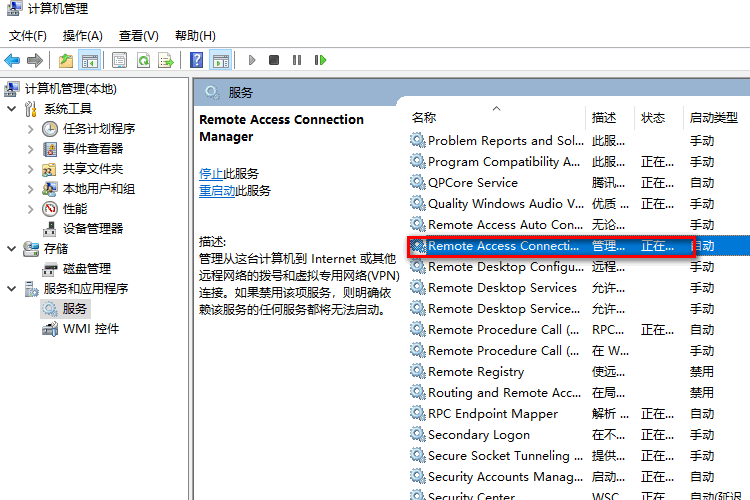
Task: Select Quality Windows Audio V... service row
Action: click(579, 204)
